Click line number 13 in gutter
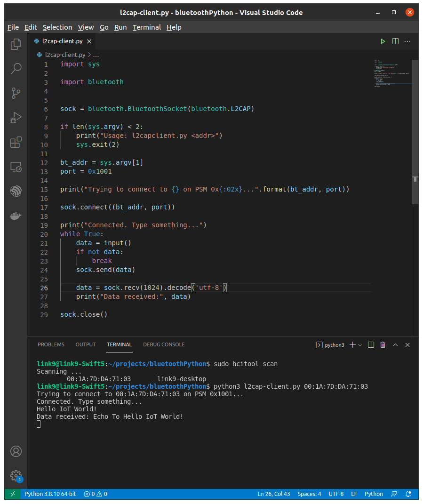Screen dimensions: 423x504 [44, 172]
